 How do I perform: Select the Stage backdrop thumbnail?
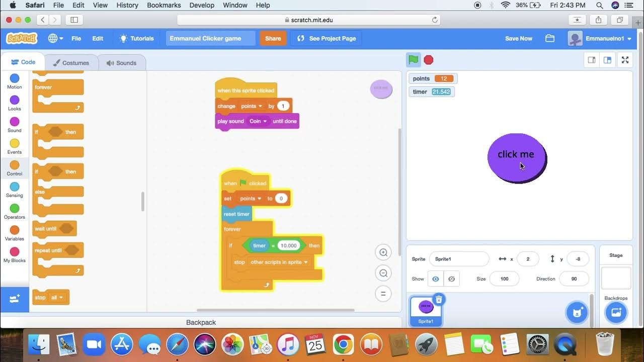tap(616, 278)
